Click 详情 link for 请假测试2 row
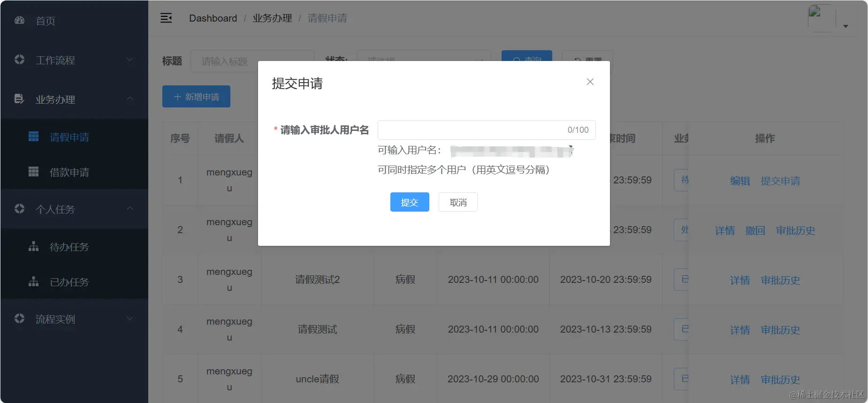Screen dimensions: 868x403 tap(740, 280)
